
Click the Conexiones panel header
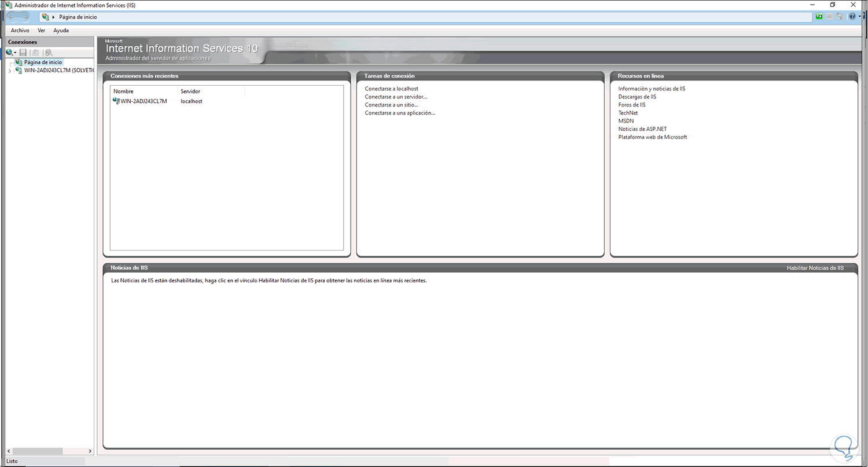coord(49,42)
